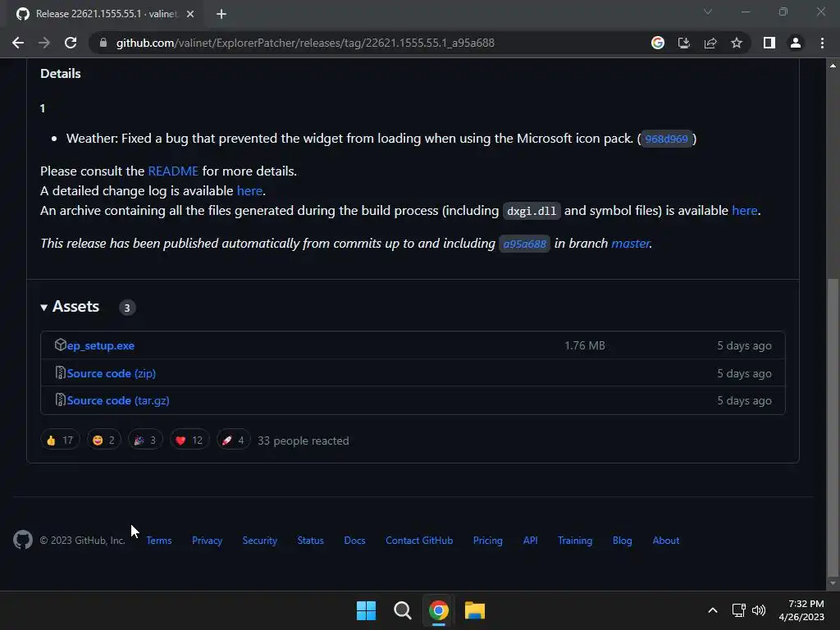This screenshot has height=630, width=840.
Task: Open the Privacy footer link
Action: pyautogui.click(x=208, y=541)
